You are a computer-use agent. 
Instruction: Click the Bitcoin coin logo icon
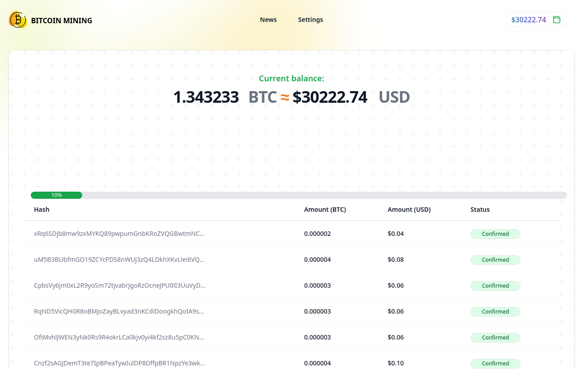pos(18,20)
